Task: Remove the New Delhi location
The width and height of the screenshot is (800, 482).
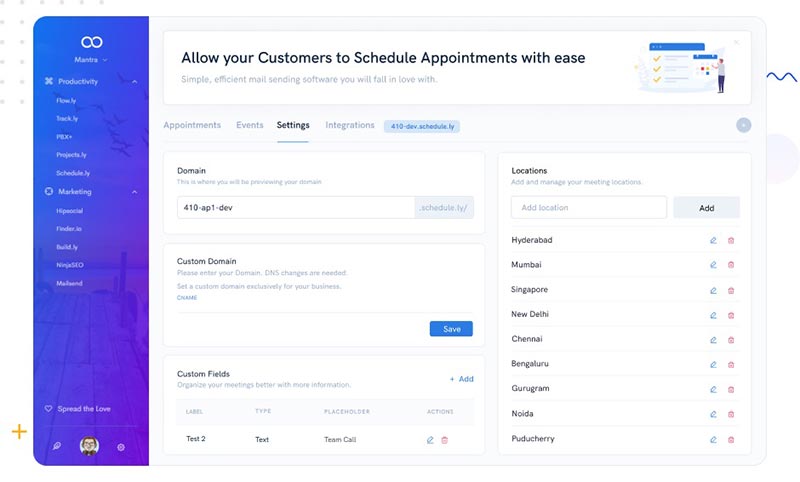Action: pos(731,314)
